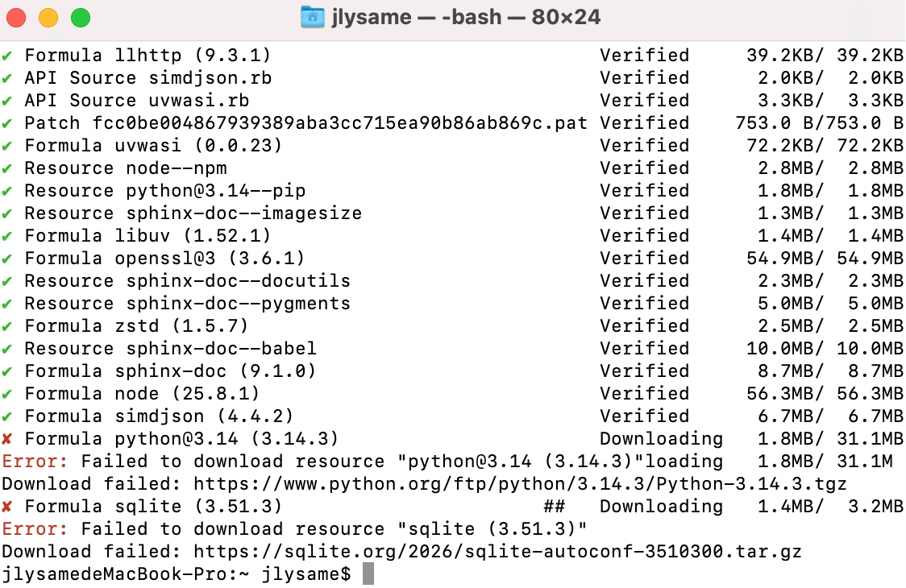
Task: Click the "Downloading" status on the sqlite line
Action: click(661, 507)
